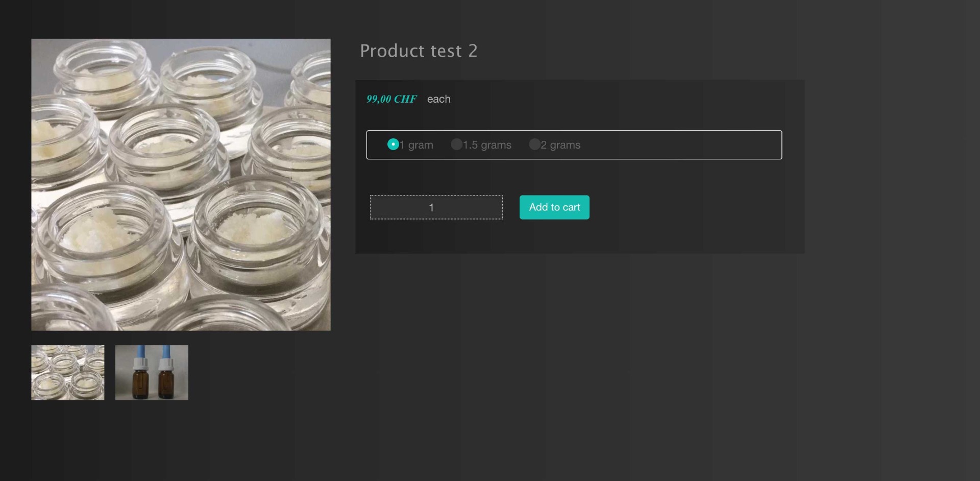Show the brown dropper bottles thumbnail

(x=152, y=373)
